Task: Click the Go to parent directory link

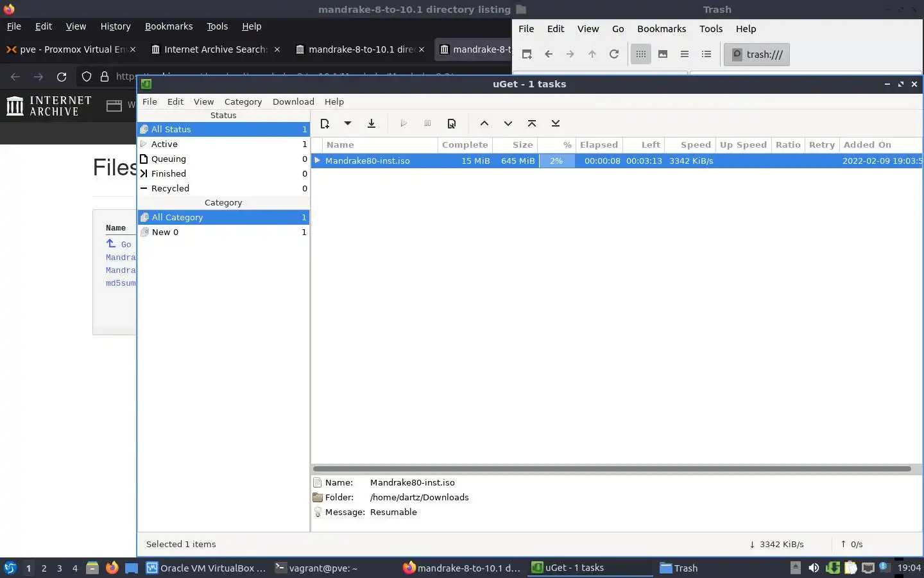Action: click(119, 244)
